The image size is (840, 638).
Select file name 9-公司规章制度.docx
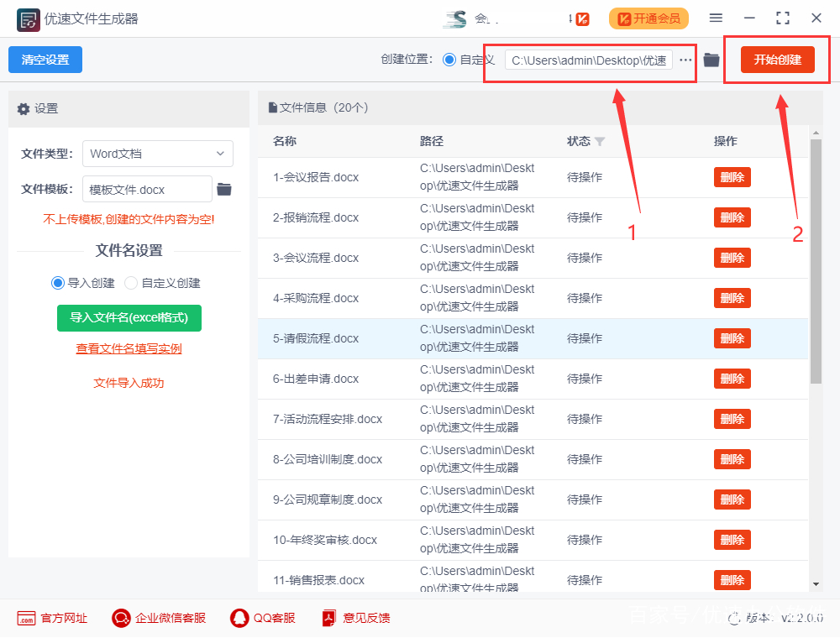click(x=328, y=500)
